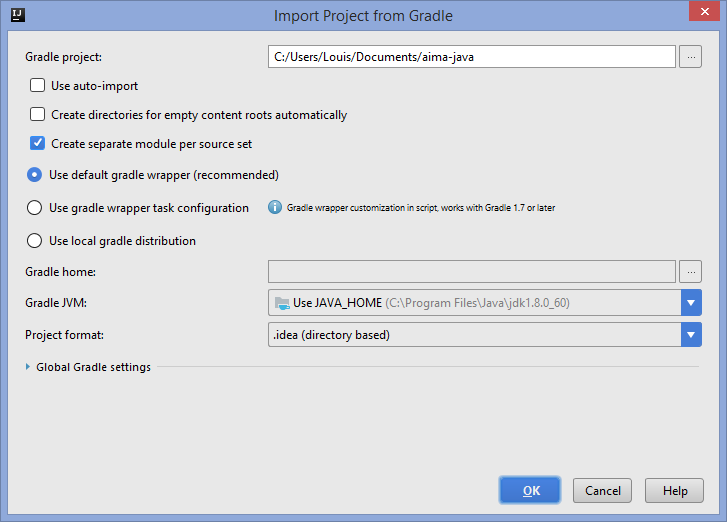The image size is (727, 522).
Task: Click the IntelliJ logo icon in title bar
Action: tap(17, 16)
